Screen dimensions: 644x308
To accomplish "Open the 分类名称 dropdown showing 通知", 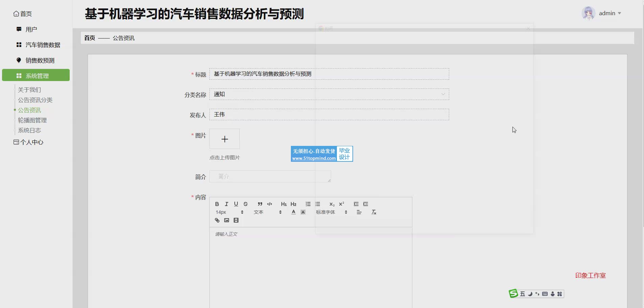I will tap(329, 94).
